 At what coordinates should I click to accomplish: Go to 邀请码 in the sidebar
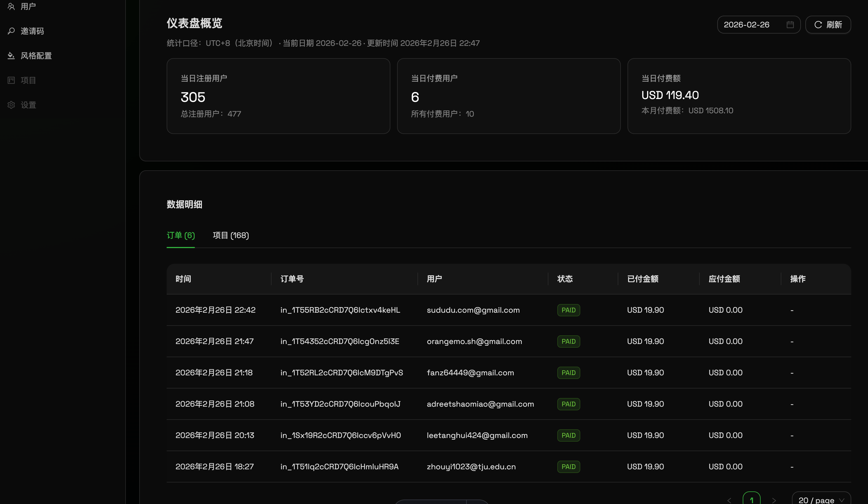point(32,31)
